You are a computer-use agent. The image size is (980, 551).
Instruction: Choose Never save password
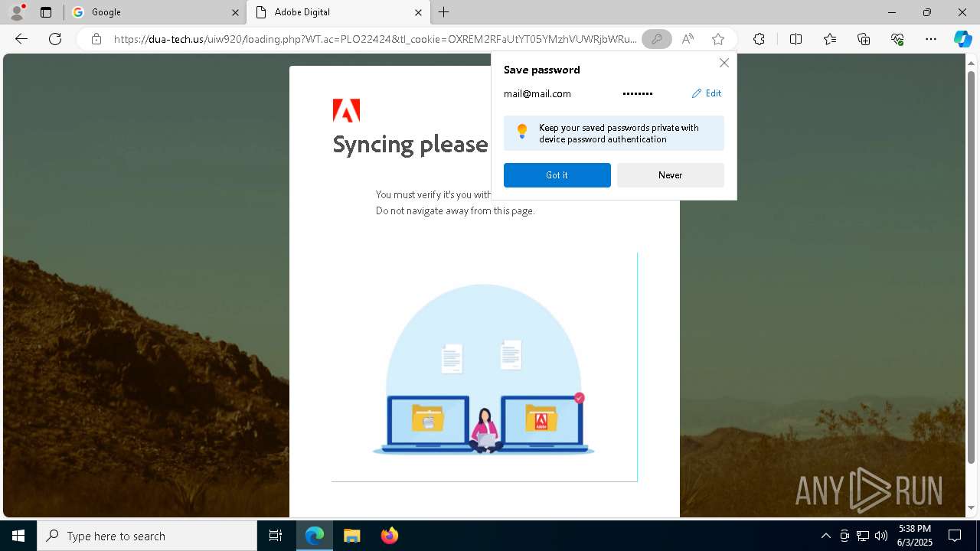[671, 175]
